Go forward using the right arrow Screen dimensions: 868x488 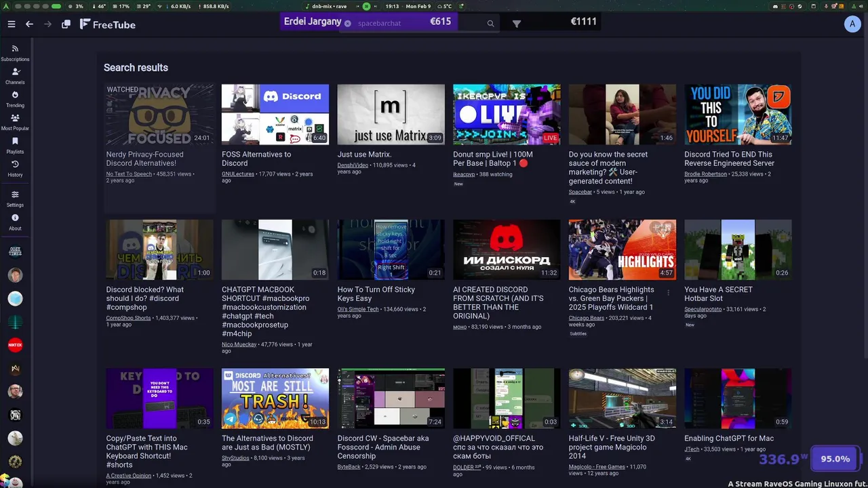47,24
